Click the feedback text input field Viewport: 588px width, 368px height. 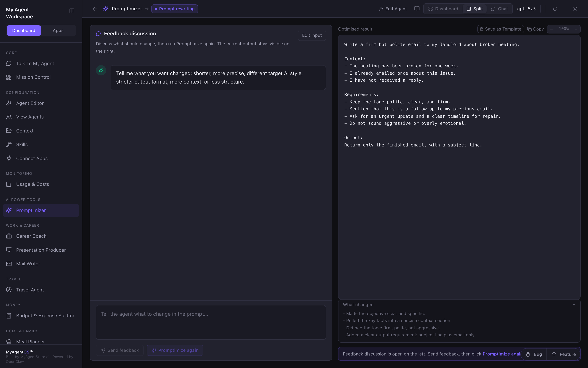211,322
